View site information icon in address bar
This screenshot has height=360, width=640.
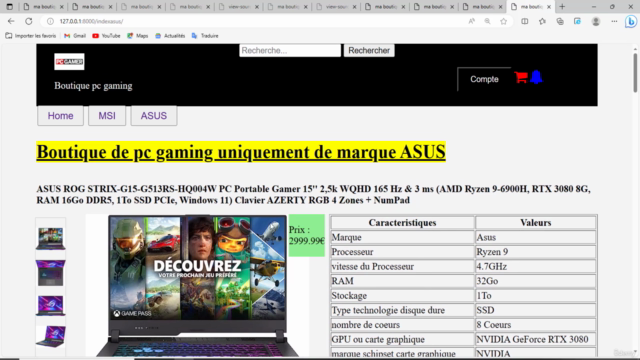pos(50,21)
